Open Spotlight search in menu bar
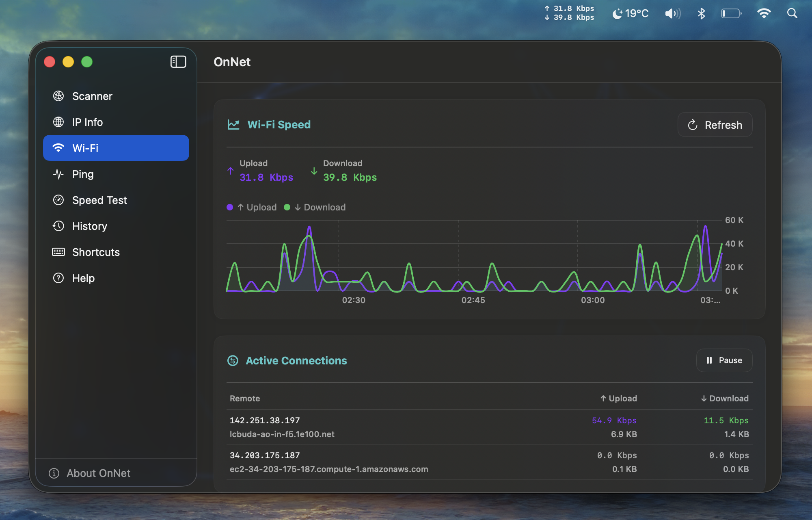 point(792,13)
